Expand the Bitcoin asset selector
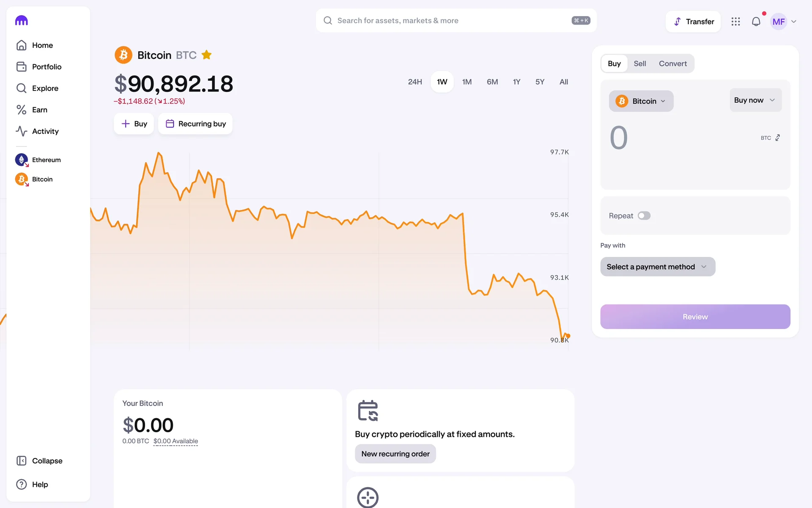This screenshot has width=812, height=508. (641, 101)
